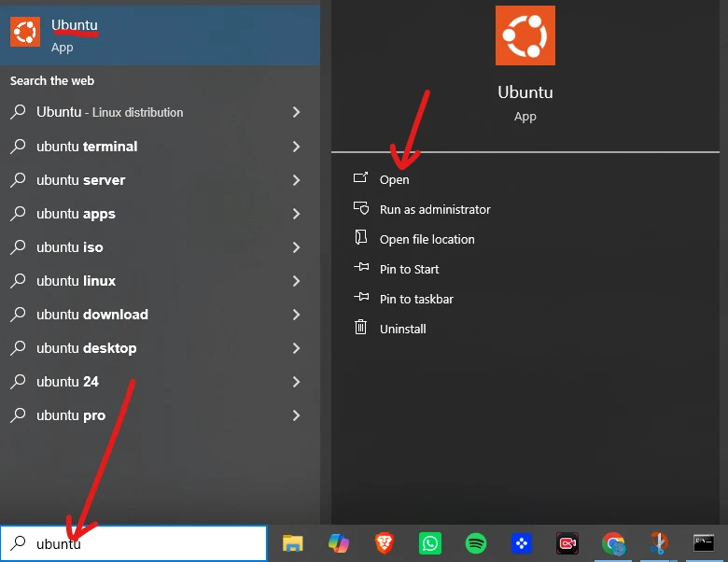Uninstall the Ubuntu app
Image resolution: width=728 pixels, height=562 pixels.
(402, 329)
